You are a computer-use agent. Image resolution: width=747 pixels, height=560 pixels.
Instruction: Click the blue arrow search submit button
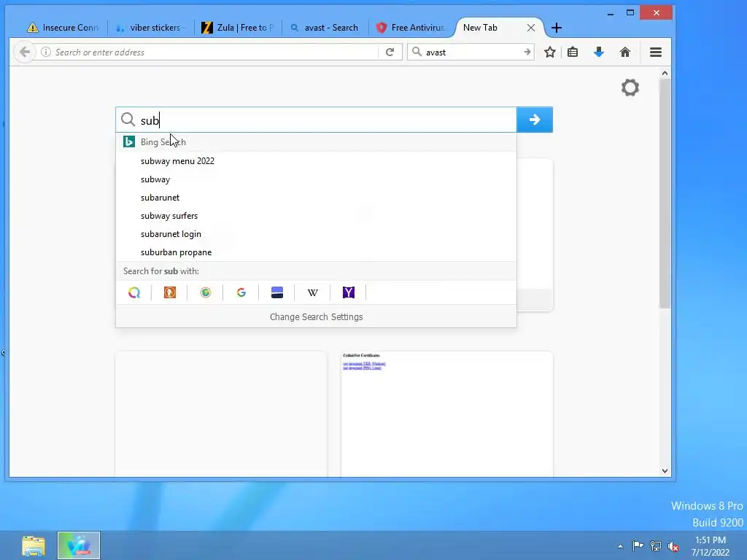coord(535,120)
